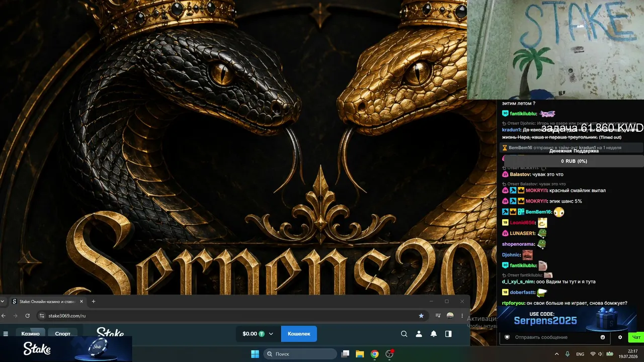Send message with the Чат button
This screenshot has height=362, width=644.
click(636, 337)
